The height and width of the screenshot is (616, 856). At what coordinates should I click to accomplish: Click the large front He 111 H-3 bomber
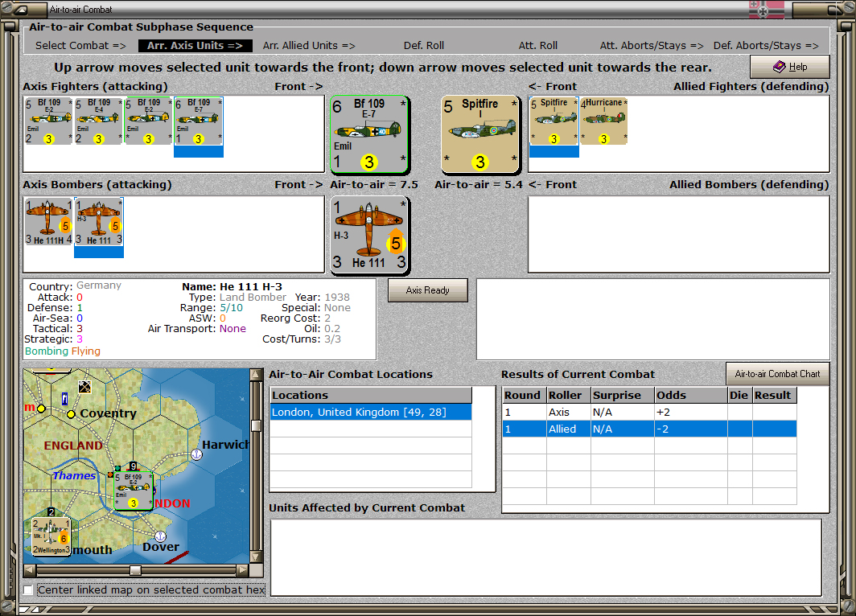(369, 235)
